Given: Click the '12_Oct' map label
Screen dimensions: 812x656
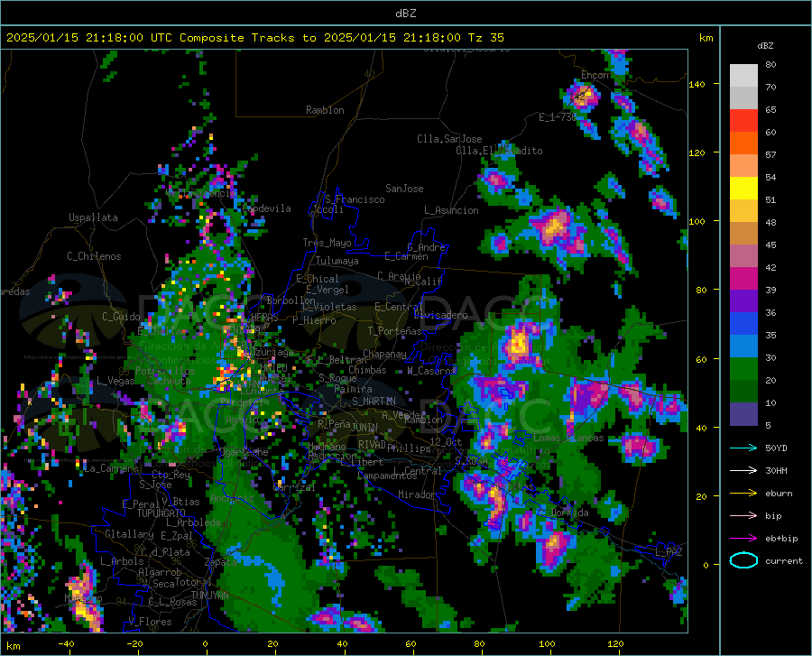Looking at the screenshot, I should [x=446, y=441].
